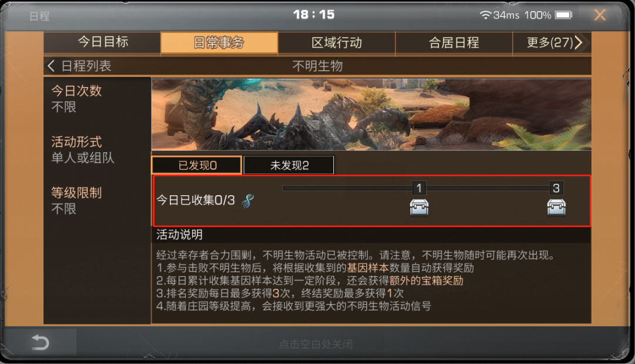Tap the battery icon in top bar
This screenshot has height=364, width=635.
[x=563, y=15]
